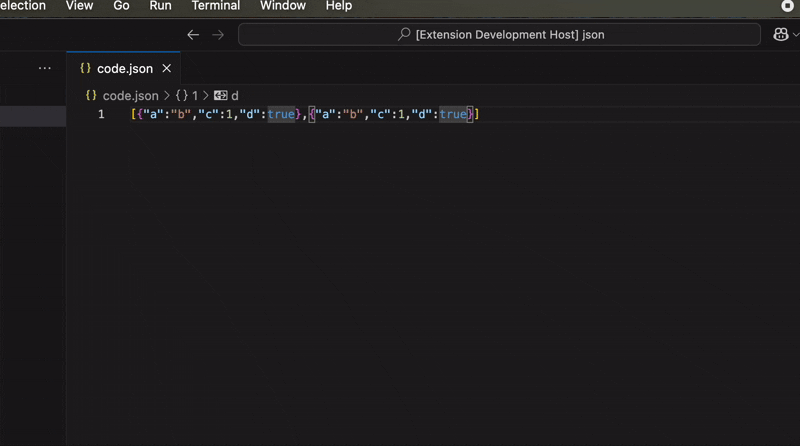
Task: Click the search magnifier icon
Action: pos(404,34)
